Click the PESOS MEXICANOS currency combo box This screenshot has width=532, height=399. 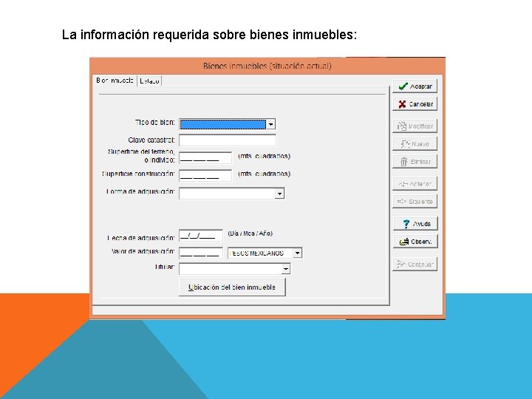click(265, 253)
